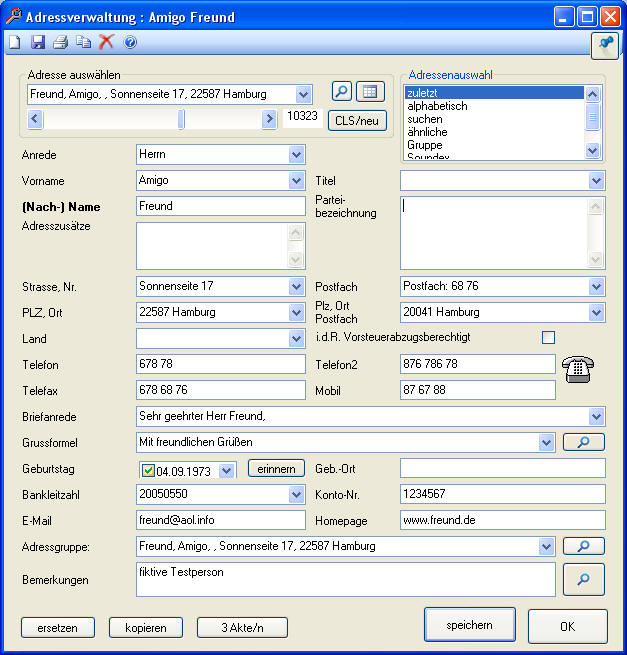
Task: Open help with the question mark icon
Action: tap(130, 42)
